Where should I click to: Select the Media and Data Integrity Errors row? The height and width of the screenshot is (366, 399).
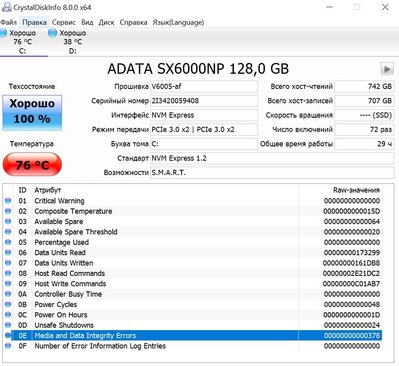tap(197, 335)
